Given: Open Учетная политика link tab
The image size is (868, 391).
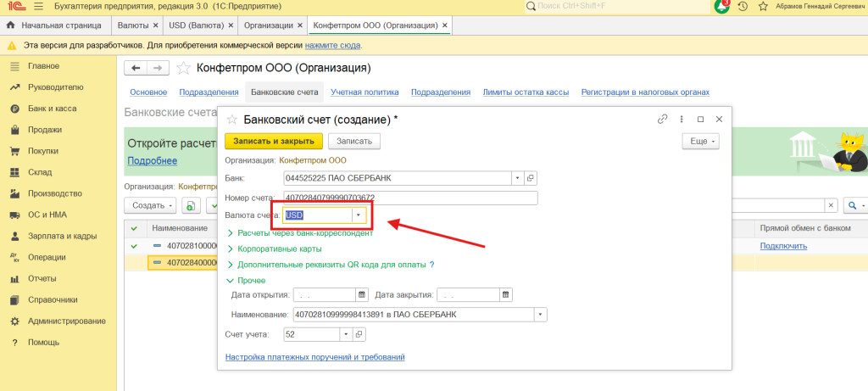Looking at the screenshot, I should (364, 92).
